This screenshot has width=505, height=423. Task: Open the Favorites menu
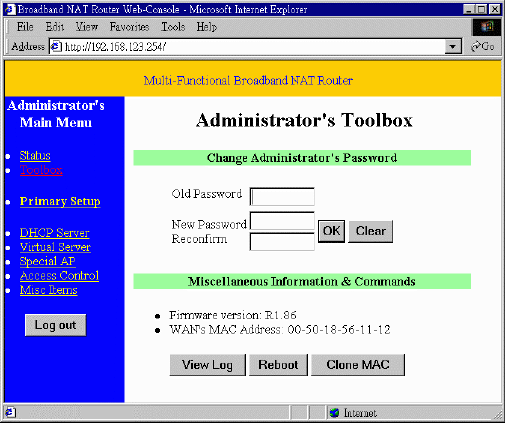coord(129,27)
